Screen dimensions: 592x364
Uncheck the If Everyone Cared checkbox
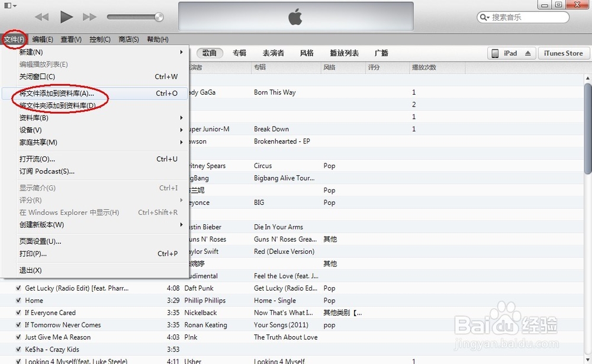(18, 313)
